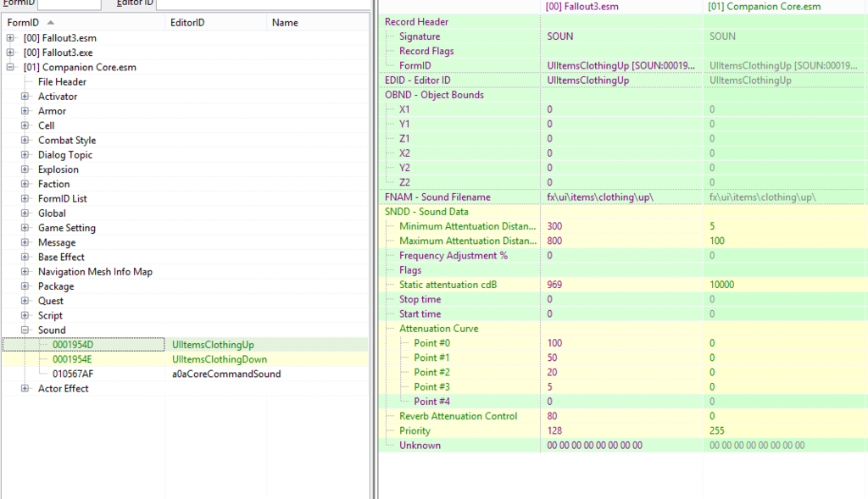Select the Frequency Adjustment % row
This screenshot has height=499, width=868.
[x=623, y=256]
